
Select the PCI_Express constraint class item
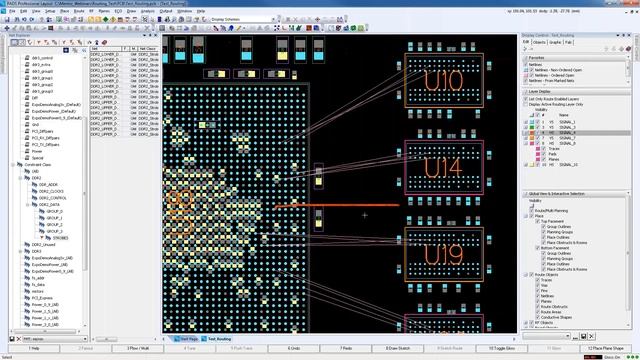click(x=42, y=298)
